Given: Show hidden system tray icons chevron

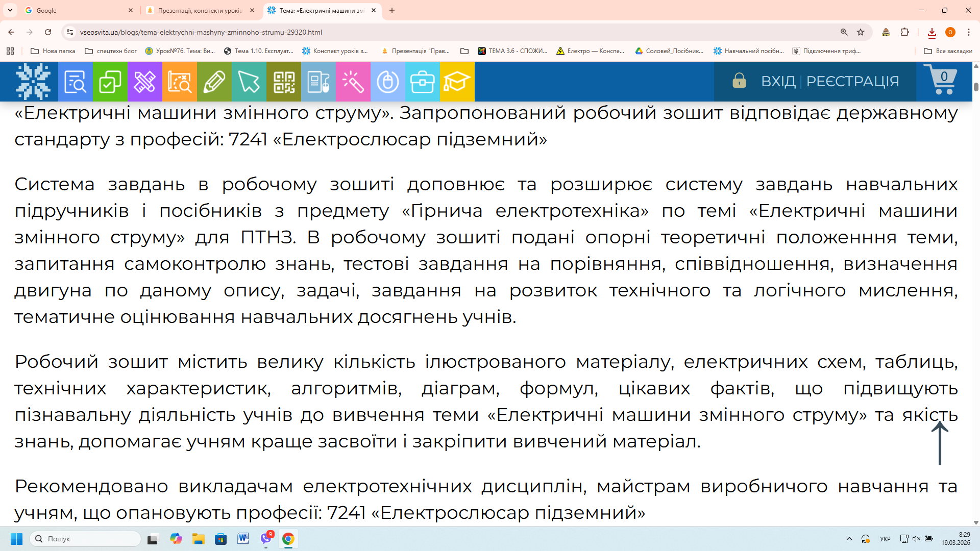Looking at the screenshot, I should pos(849,539).
